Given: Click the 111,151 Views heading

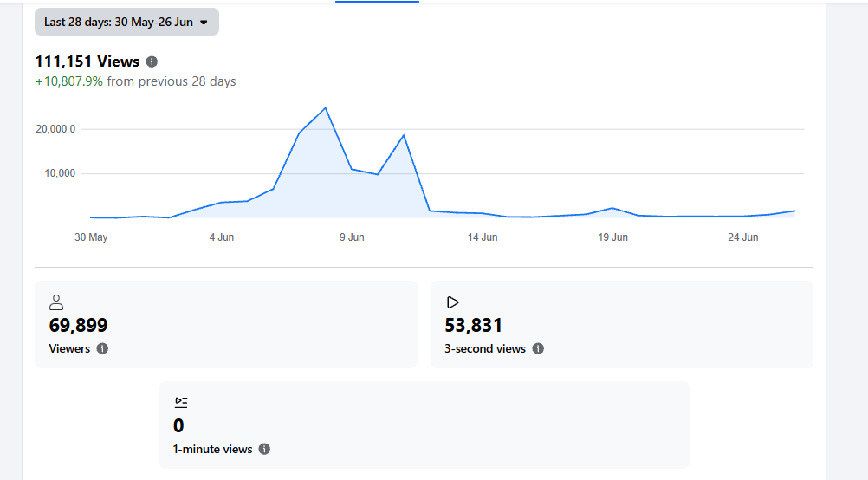Looking at the screenshot, I should (x=87, y=62).
